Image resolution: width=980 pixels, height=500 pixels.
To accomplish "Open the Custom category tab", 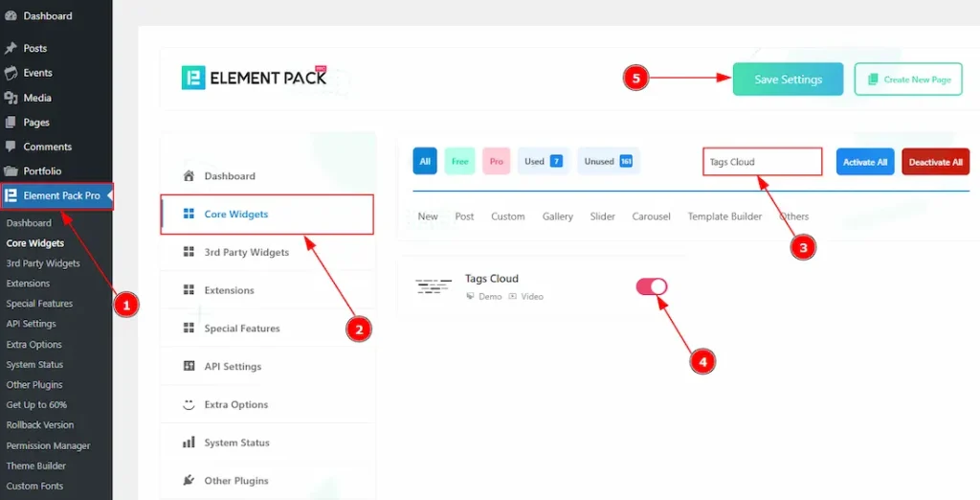I will click(507, 216).
